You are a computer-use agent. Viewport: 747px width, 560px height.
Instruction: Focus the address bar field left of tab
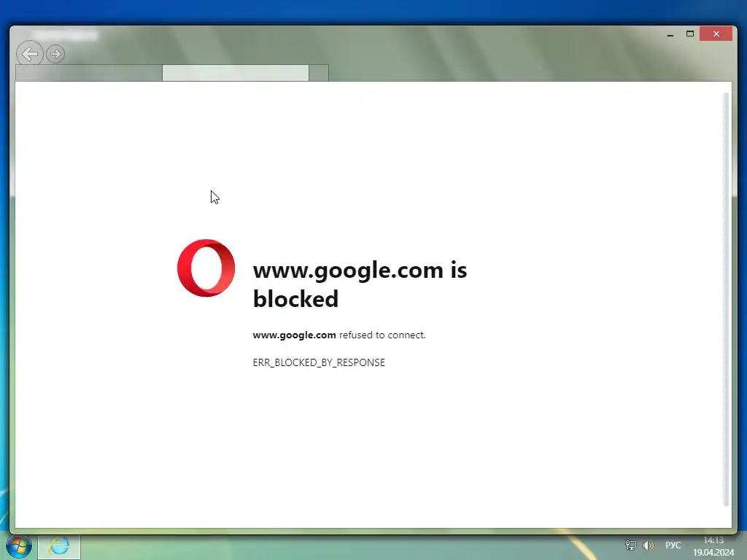coord(88,73)
